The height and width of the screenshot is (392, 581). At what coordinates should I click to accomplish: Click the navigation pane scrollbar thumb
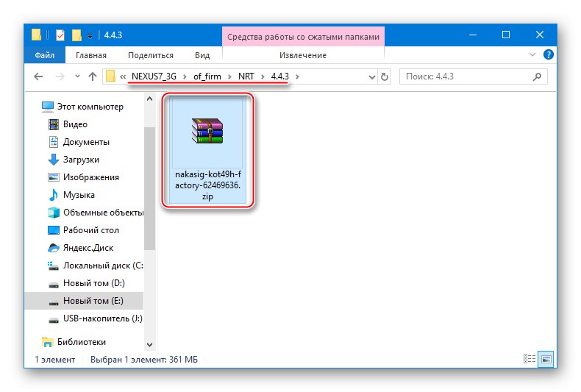click(x=149, y=188)
